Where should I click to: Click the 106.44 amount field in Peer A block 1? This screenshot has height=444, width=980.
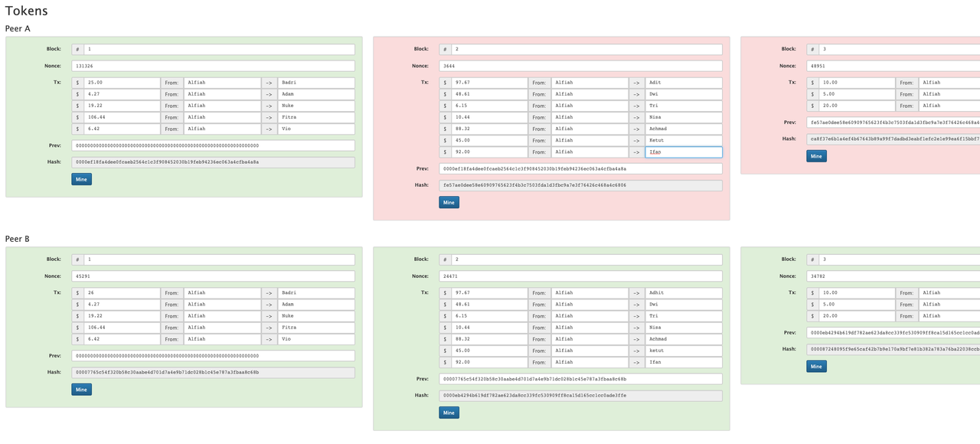(x=122, y=117)
